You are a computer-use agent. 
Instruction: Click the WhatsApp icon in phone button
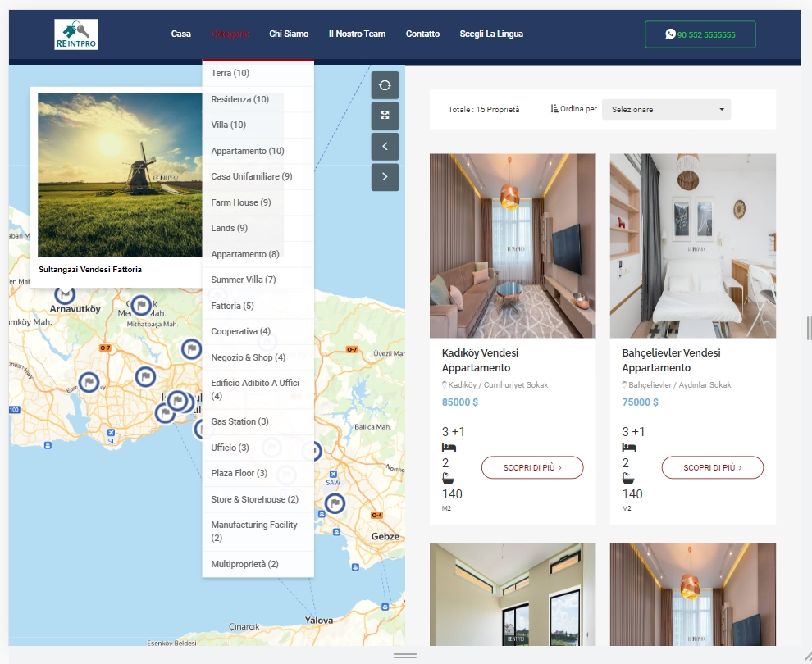pyautogui.click(x=670, y=34)
